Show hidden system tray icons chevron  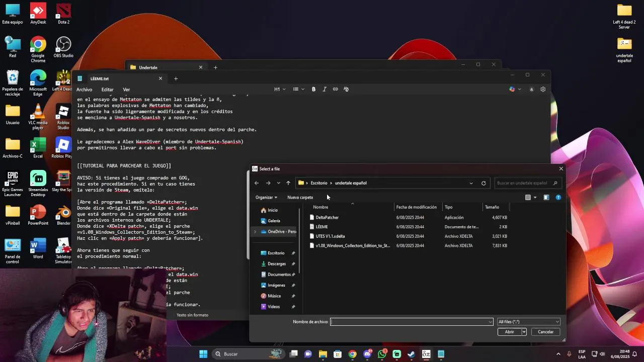(x=558, y=354)
